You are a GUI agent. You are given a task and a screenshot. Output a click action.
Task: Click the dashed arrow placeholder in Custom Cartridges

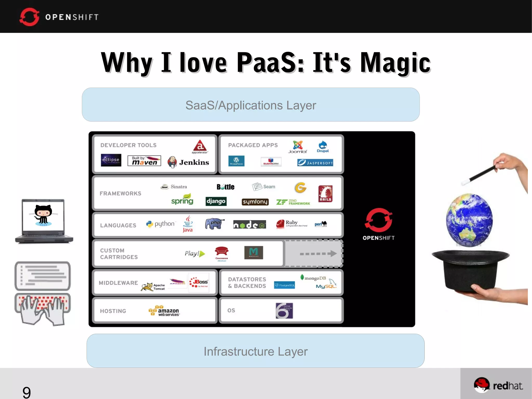[x=314, y=254]
